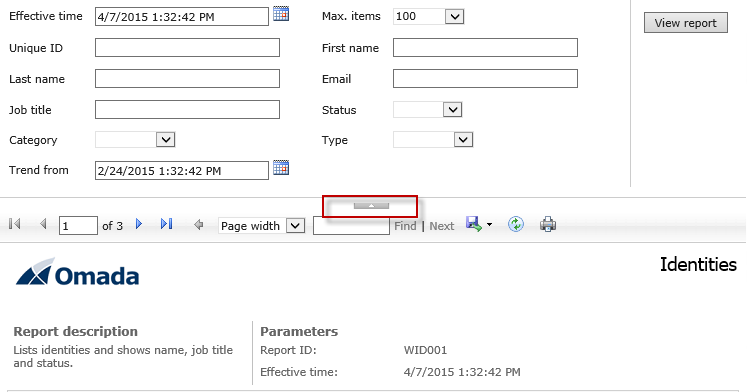The width and height of the screenshot is (756, 392).
Task: Click the Job title field
Action: pos(187,109)
